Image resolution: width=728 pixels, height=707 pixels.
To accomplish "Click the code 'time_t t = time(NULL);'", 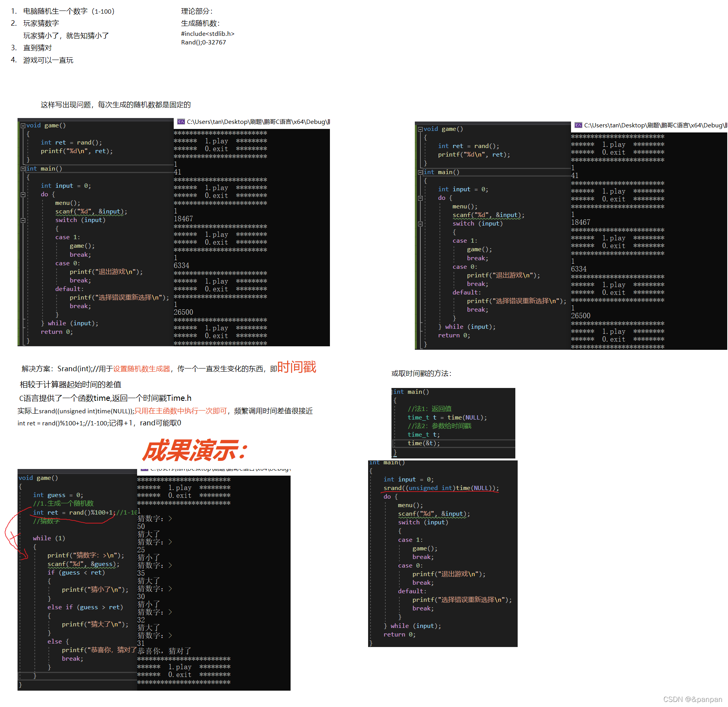I will 447,418.
